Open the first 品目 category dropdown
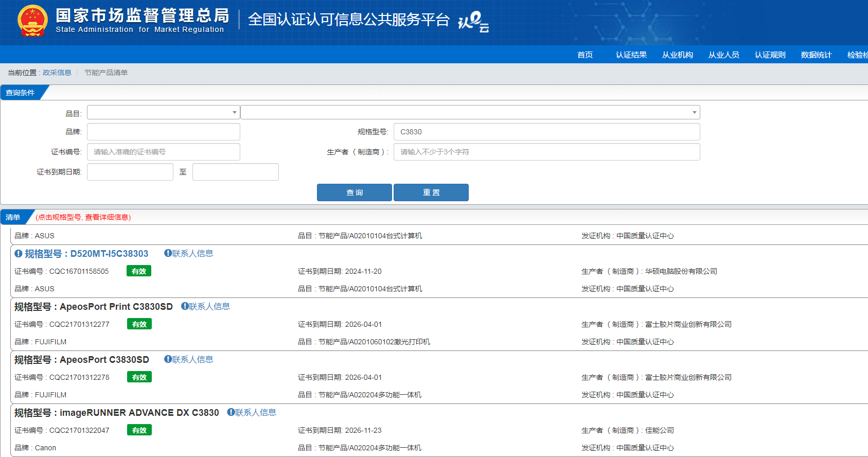The width and height of the screenshot is (868, 457). click(163, 112)
